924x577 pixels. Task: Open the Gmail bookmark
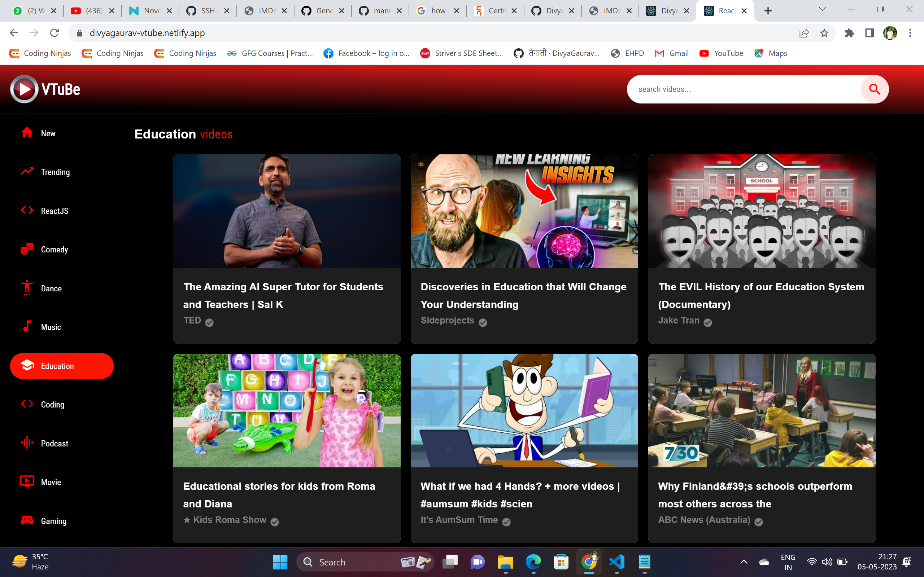point(672,53)
